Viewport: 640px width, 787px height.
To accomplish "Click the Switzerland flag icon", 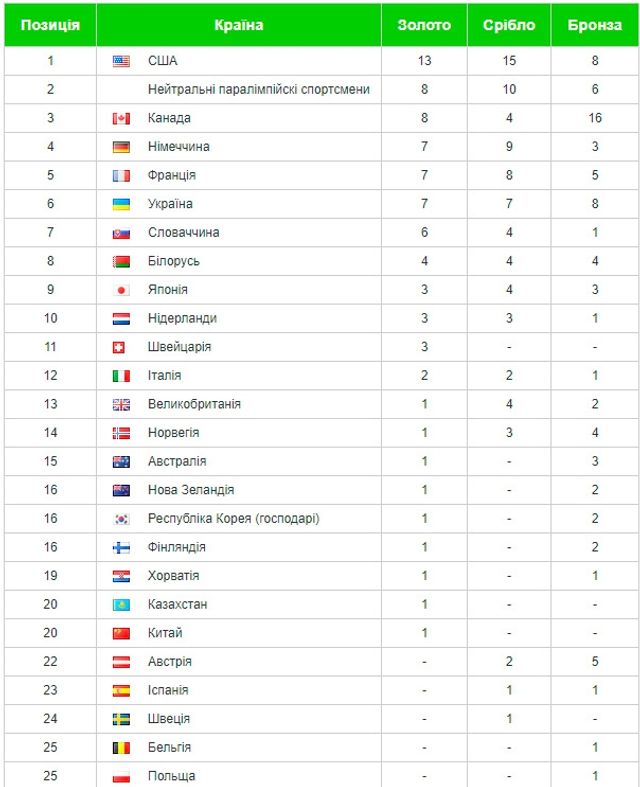I will coord(121,347).
